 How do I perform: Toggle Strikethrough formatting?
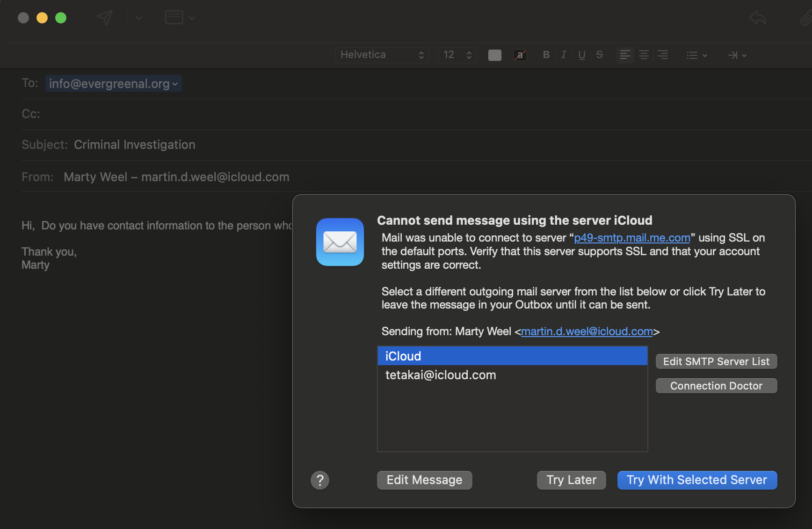tap(600, 55)
